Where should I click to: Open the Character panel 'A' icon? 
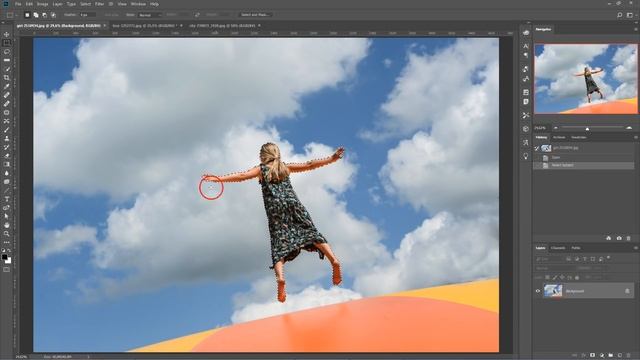coord(526,46)
